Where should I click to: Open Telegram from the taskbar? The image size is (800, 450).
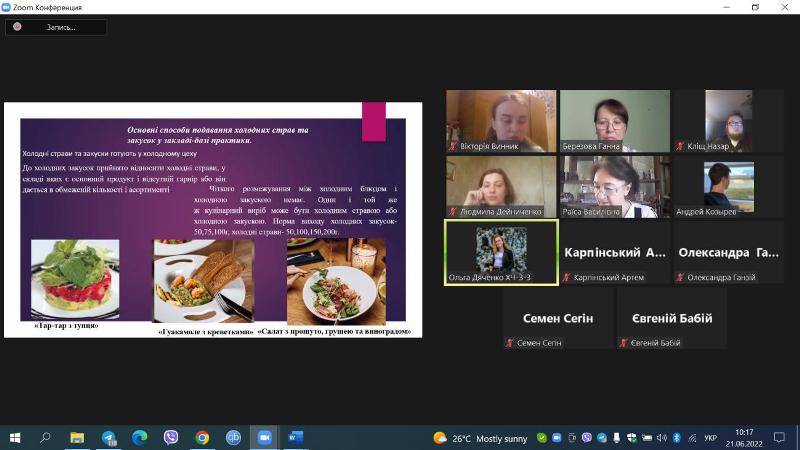point(109,438)
